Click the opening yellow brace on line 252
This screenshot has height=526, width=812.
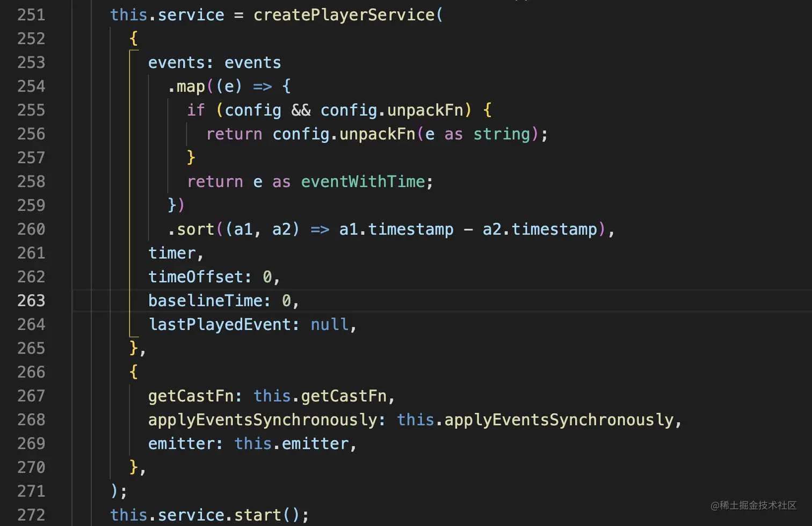tap(134, 39)
